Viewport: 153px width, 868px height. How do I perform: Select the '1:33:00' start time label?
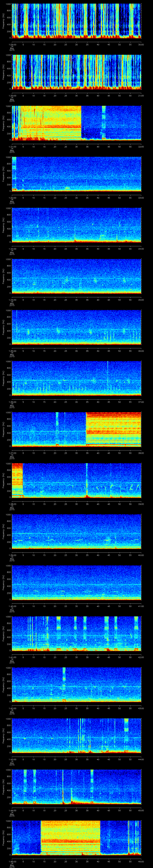tap(12, 249)
